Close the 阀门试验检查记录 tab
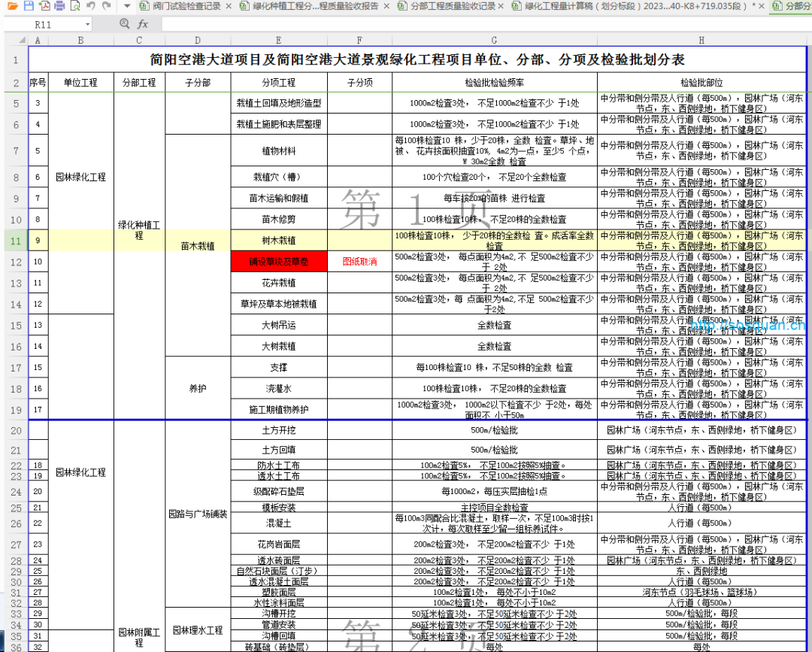Viewport: 812px width, 652px height. pos(229,6)
